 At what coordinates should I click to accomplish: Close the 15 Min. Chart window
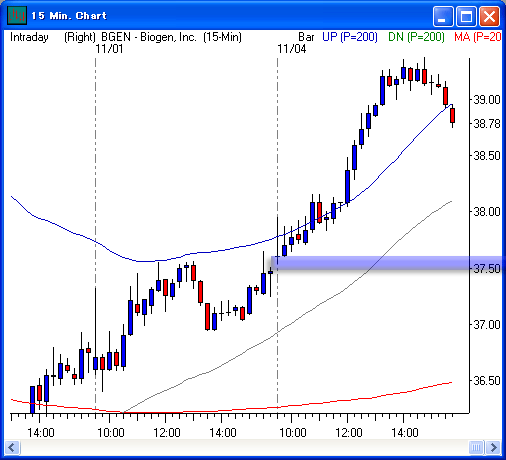coord(489,16)
